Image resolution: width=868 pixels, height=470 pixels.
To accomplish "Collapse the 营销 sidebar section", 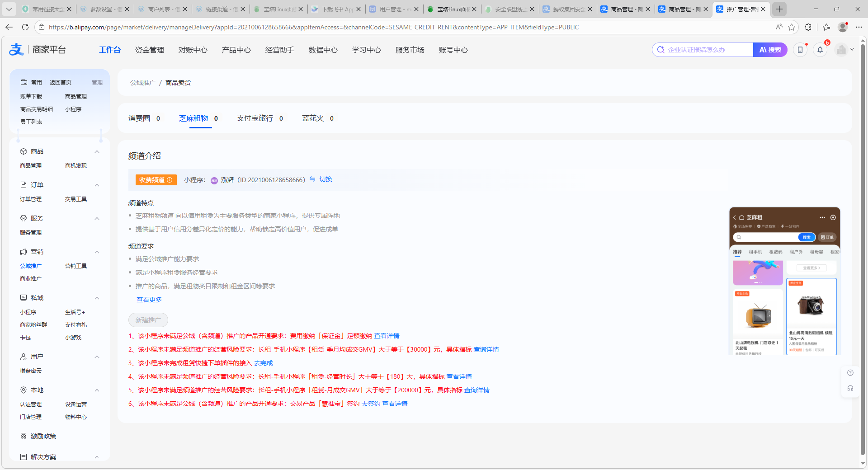I will coord(97,252).
